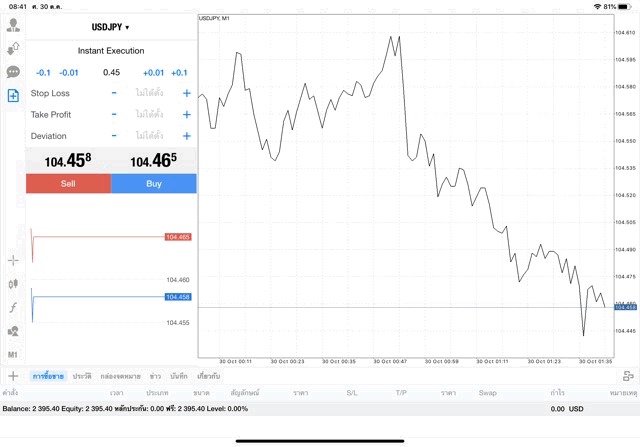This screenshot has height=447, width=640.
Task: Tap the plus icon beside trade tabs
Action: click(13, 376)
